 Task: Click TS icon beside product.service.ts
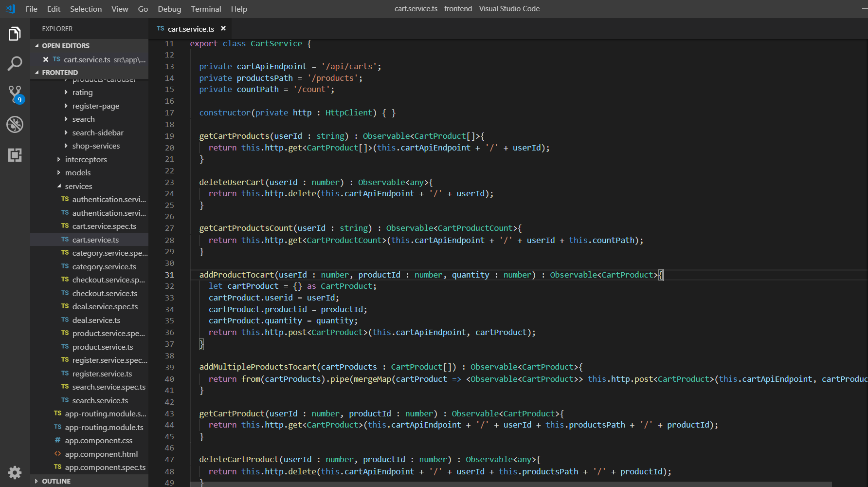(65, 347)
